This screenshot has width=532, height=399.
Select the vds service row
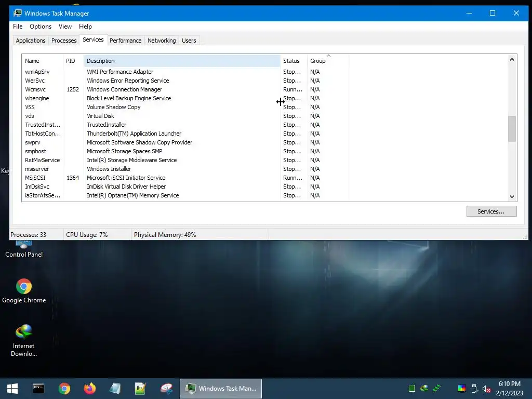pos(185,116)
